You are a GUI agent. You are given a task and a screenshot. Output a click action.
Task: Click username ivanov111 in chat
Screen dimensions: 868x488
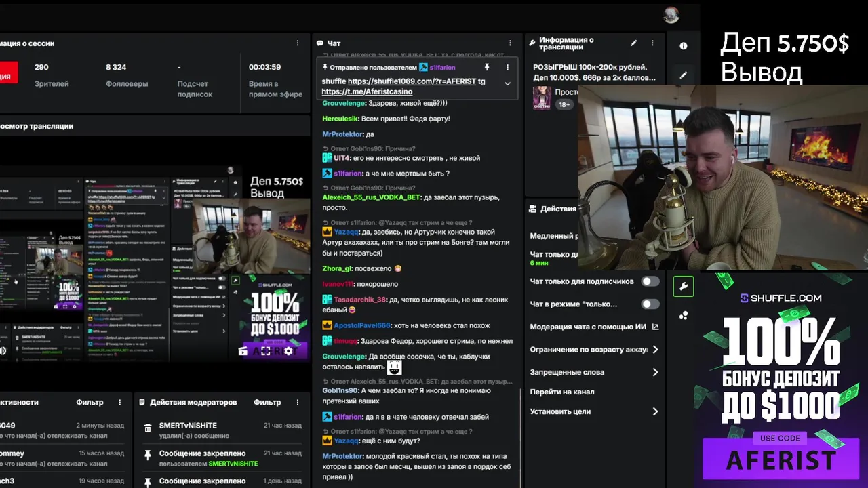(338, 284)
